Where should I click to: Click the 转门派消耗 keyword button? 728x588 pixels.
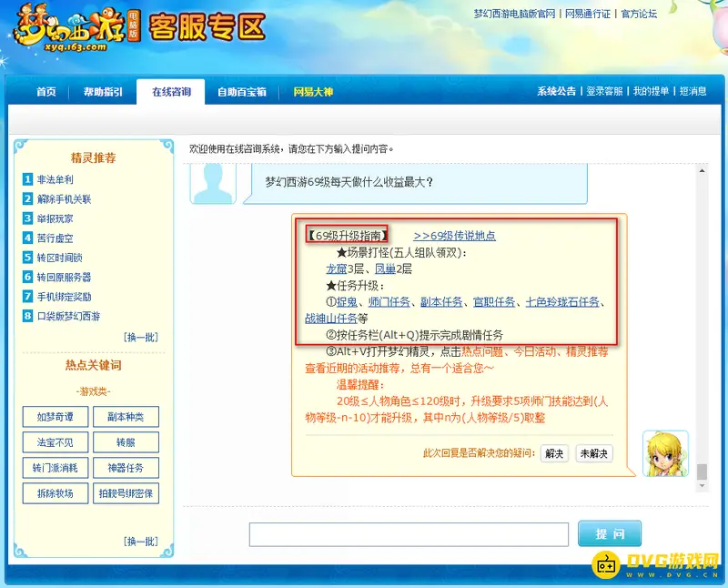tap(56, 468)
